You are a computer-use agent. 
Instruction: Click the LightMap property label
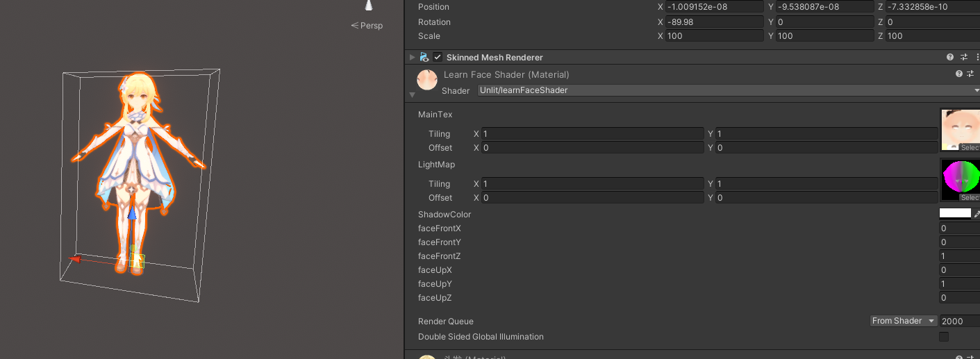(x=437, y=165)
